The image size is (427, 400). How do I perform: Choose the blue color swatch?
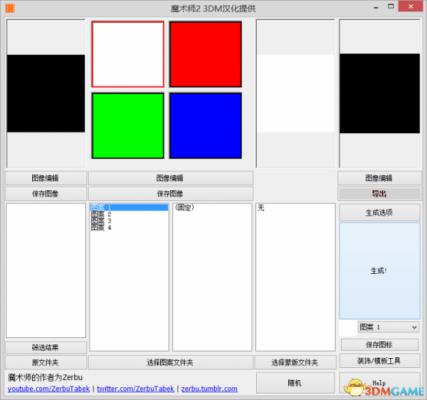point(206,126)
